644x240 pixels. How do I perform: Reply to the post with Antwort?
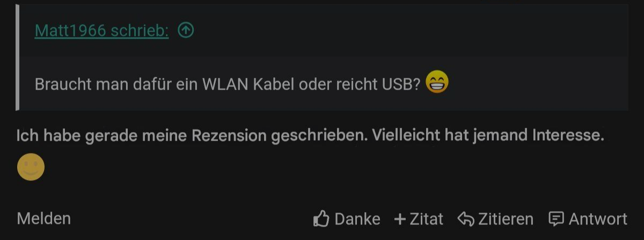[x=598, y=219]
